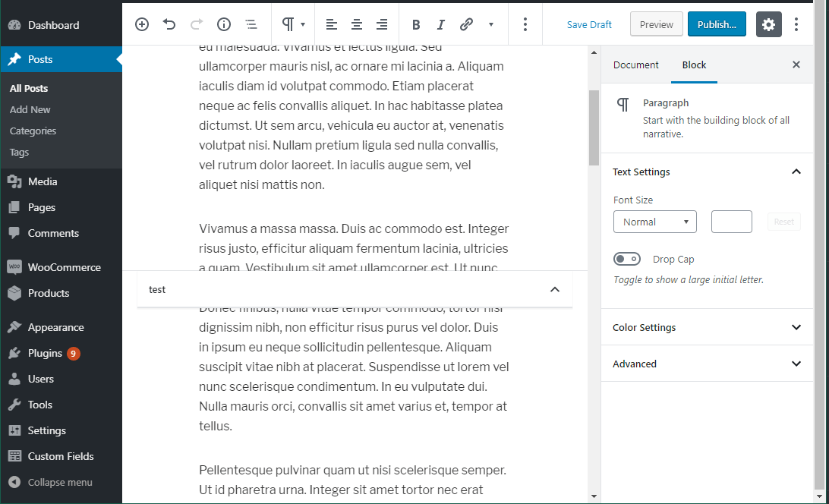This screenshot has width=829, height=504.
Task: Collapse the Text Settings panel
Action: tap(796, 172)
